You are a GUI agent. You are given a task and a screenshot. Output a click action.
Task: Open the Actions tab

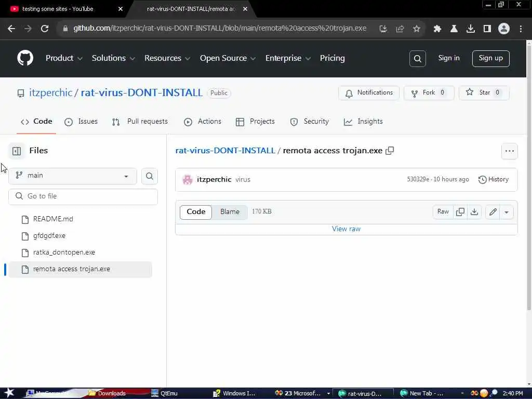tap(203, 122)
